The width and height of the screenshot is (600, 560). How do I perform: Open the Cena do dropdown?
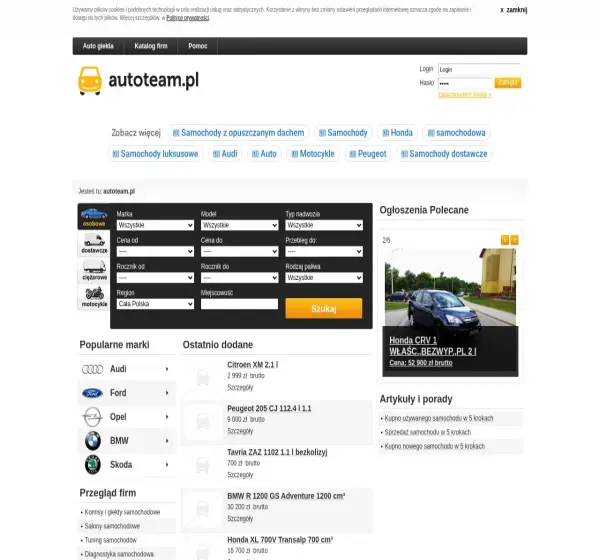tap(240, 251)
